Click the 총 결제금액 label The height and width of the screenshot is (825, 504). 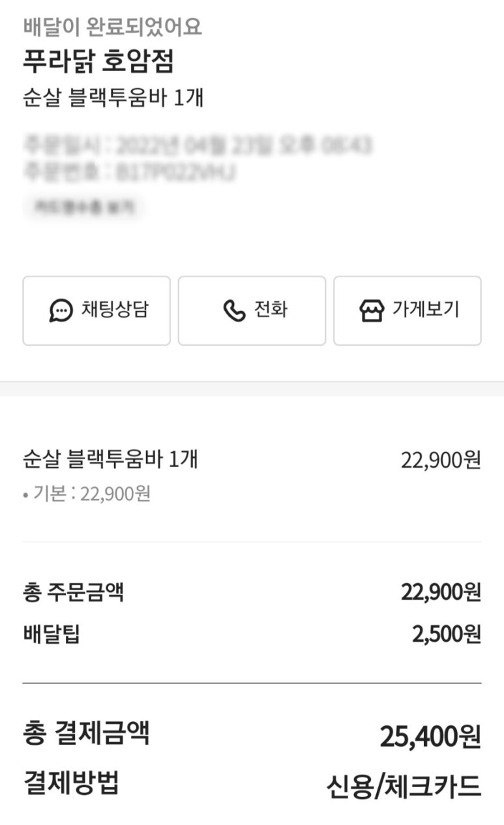tap(86, 732)
